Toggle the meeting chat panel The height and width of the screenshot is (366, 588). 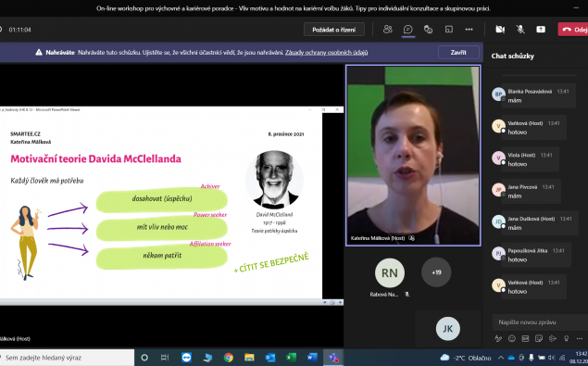coord(408,30)
